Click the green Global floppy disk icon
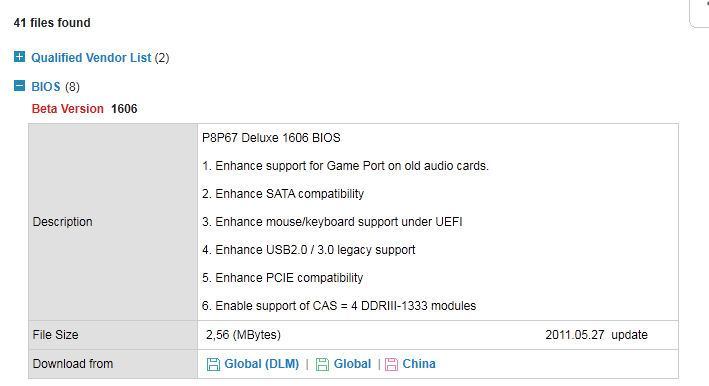The height and width of the screenshot is (386, 709). (322, 364)
